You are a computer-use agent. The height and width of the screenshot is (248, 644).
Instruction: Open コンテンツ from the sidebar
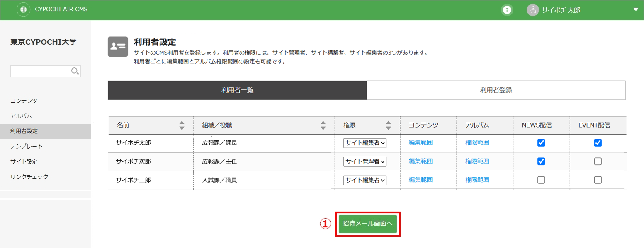tap(25, 100)
